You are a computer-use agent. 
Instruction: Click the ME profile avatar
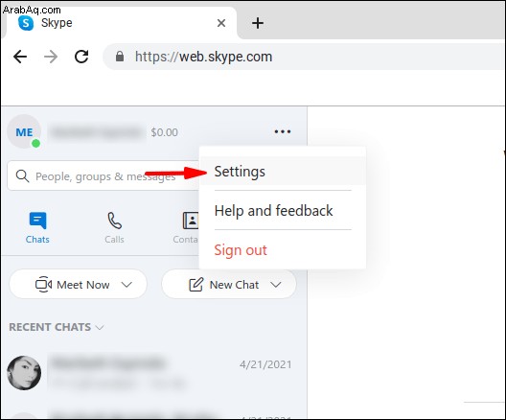[24, 131]
